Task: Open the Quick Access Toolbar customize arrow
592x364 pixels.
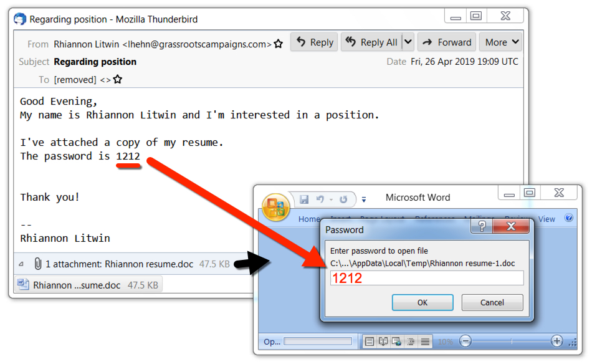Action: tap(363, 198)
